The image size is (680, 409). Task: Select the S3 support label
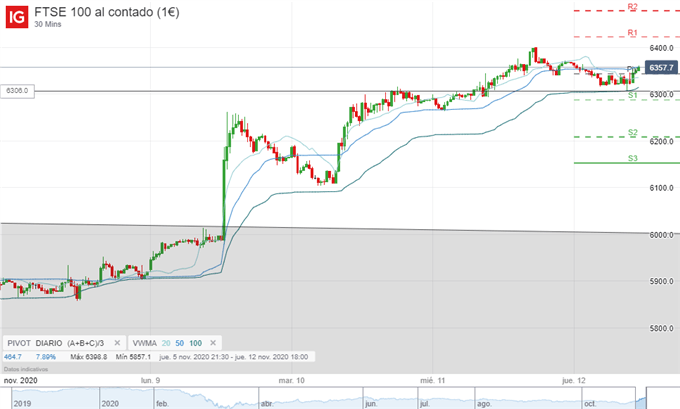tap(633, 158)
